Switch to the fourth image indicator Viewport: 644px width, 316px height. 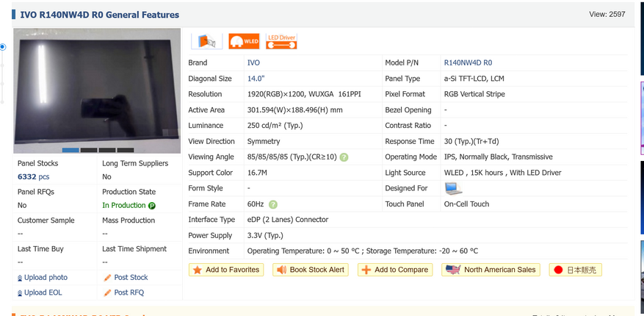coord(126,151)
